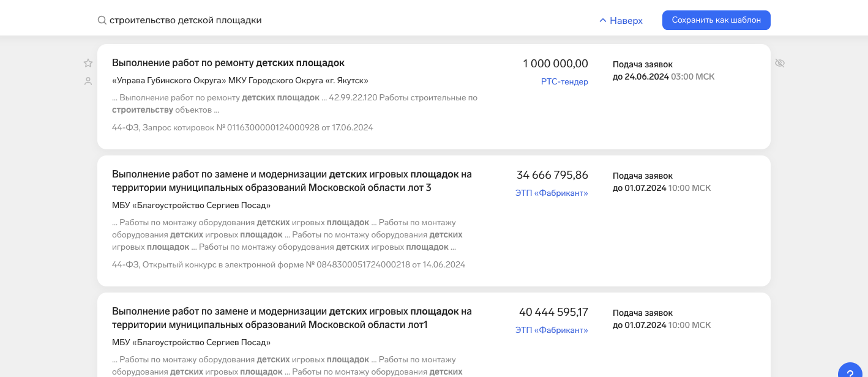Viewport: 868px width, 377px height.
Task: Click МБУ Благоустройство Сергиев Посад under лот1
Action: 191,342
